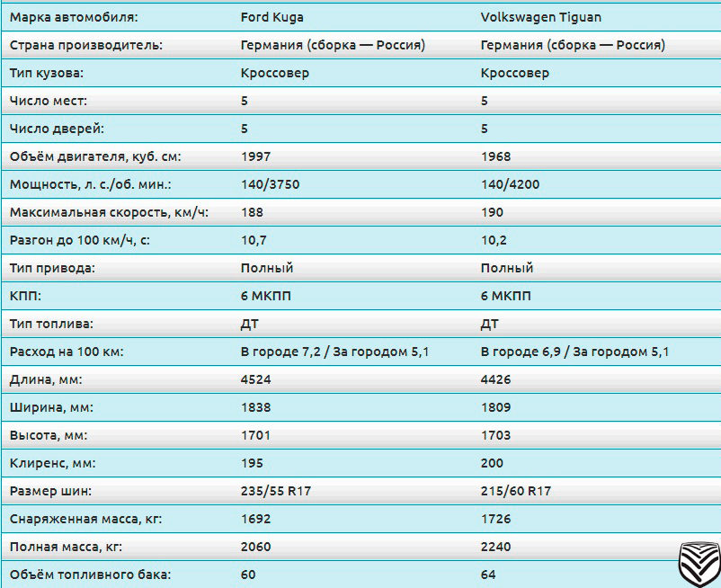Viewport: 721px width, 588px height.
Task: Click the 'Расход на 100 км:' label
Action: 67,352
